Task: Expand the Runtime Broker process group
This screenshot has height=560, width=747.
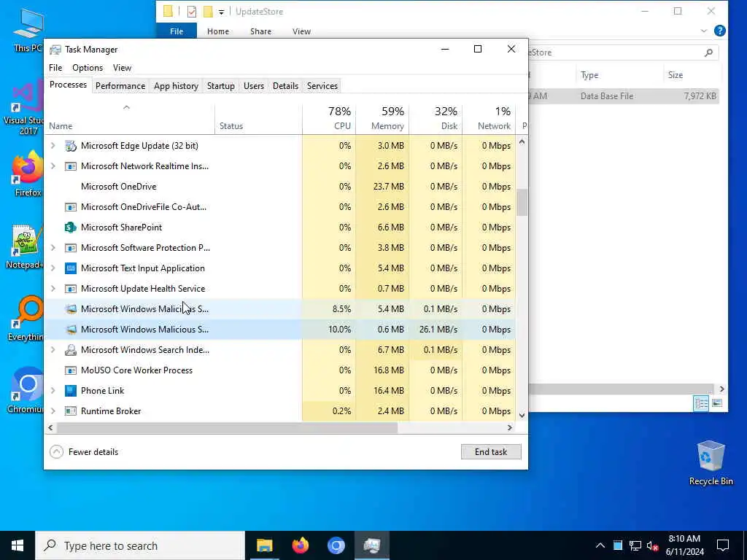Action: point(53,411)
